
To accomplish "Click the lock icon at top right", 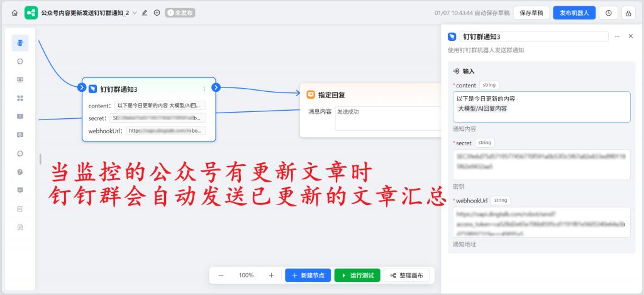I will point(628,13).
